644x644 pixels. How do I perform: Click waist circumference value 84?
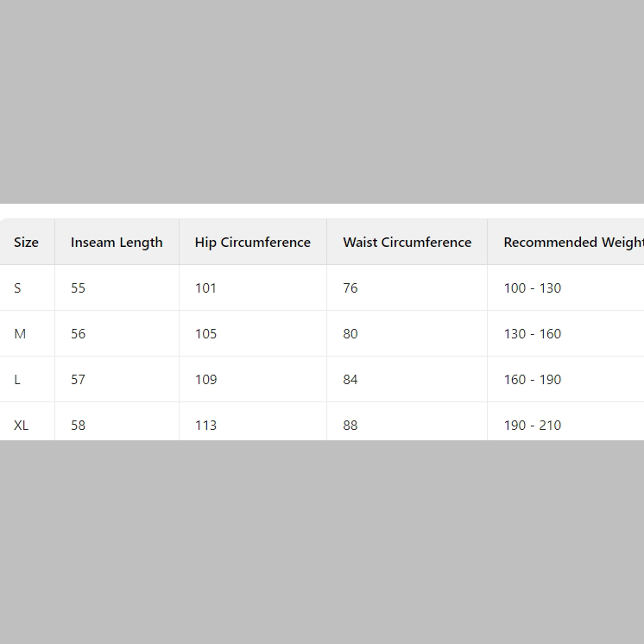pyautogui.click(x=350, y=380)
